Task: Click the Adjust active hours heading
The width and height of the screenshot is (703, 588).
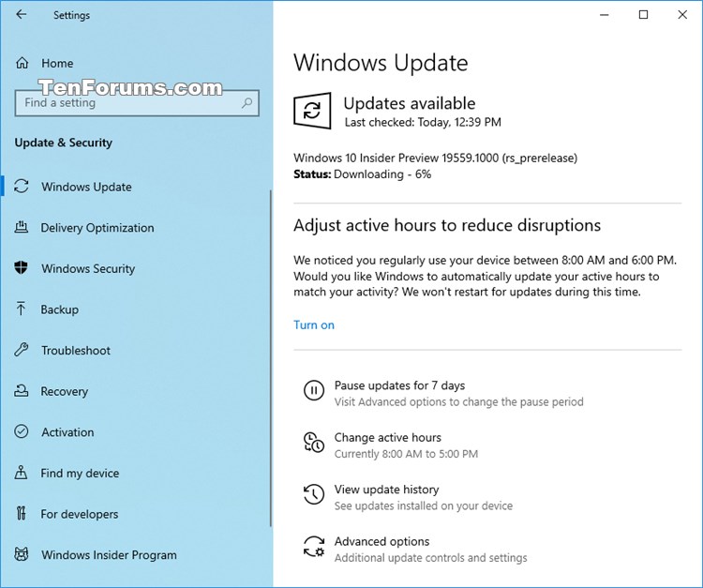Action: (447, 225)
